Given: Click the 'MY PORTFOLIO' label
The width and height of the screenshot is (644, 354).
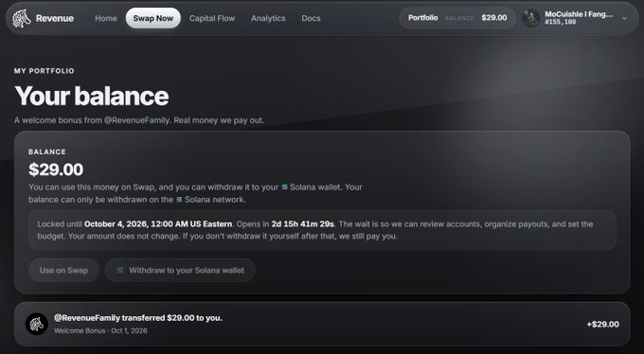Looking at the screenshot, I should (45, 71).
